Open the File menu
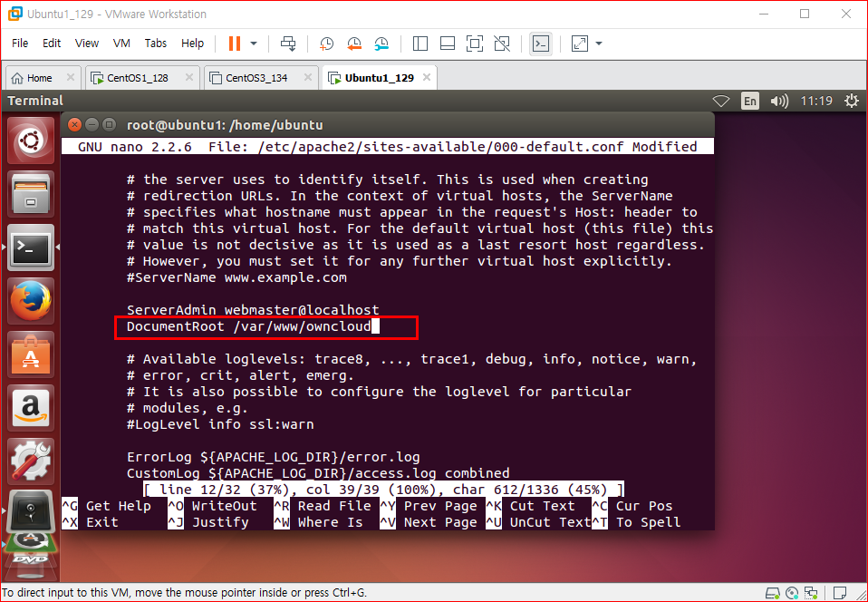The width and height of the screenshot is (868, 602). 20,44
